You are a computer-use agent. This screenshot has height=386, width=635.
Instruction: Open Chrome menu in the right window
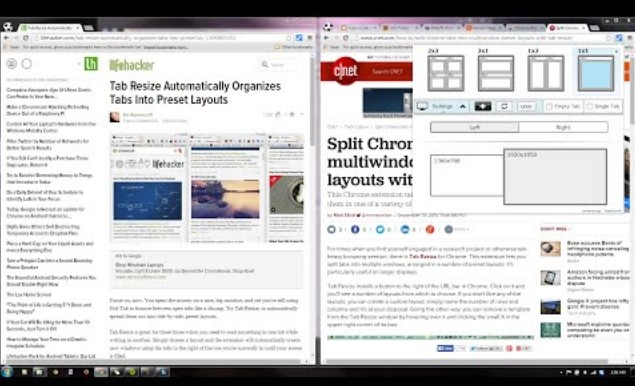point(629,38)
